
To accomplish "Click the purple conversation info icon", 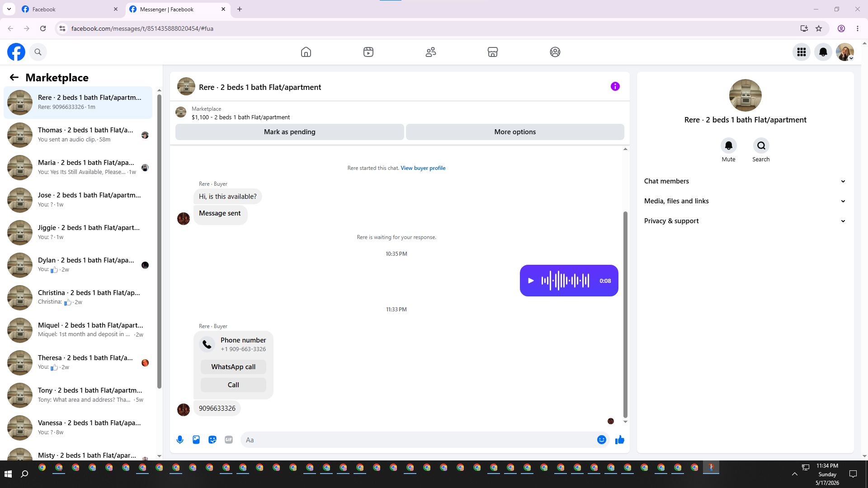I will click(615, 86).
